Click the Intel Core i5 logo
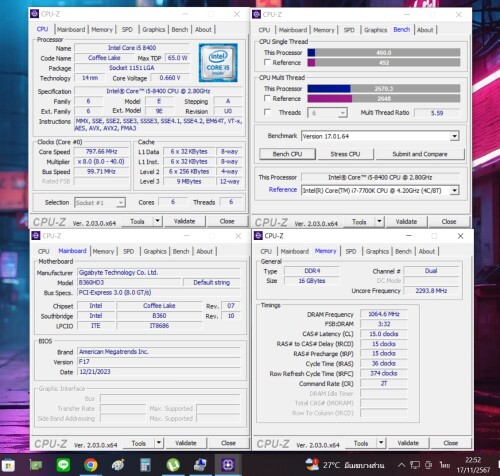The height and width of the screenshot is (476, 500). point(218,63)
